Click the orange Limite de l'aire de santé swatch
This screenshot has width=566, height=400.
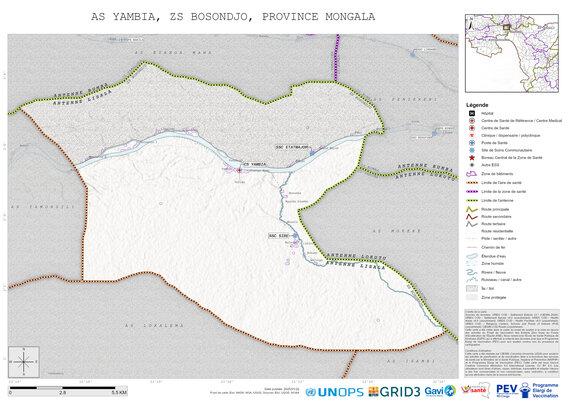471,183
